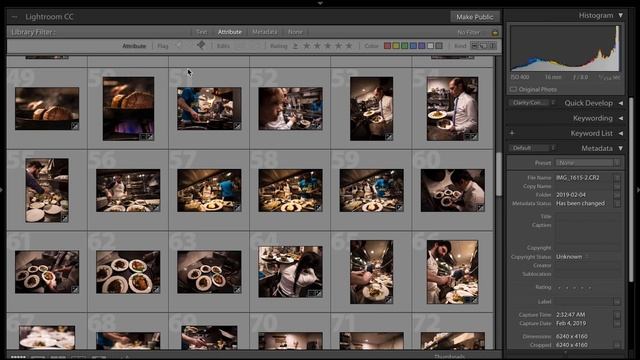Image resolution: width=640 pixels, height=360 pixels.
Task: Click the rating comparison symbol
Action: coord(295,46)
